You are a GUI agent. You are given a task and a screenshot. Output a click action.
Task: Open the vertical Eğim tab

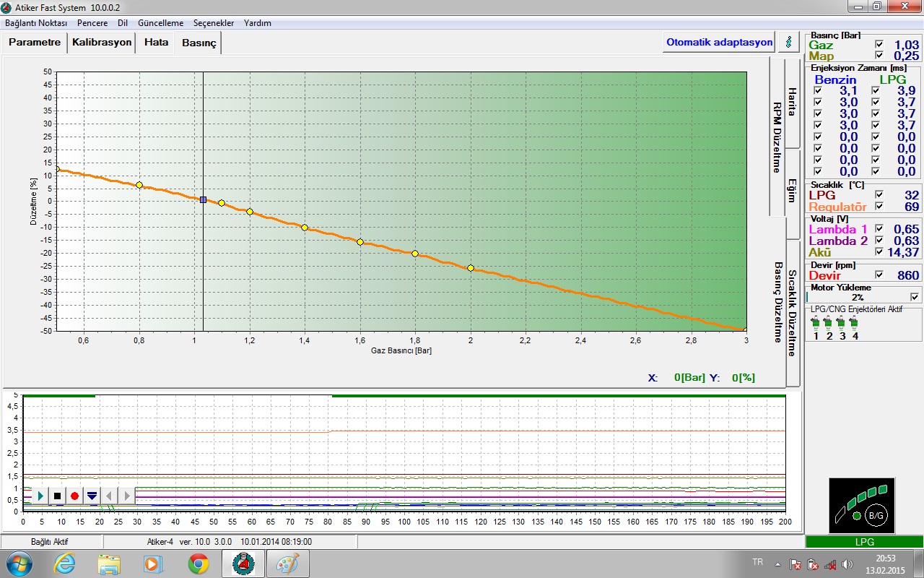792,192
